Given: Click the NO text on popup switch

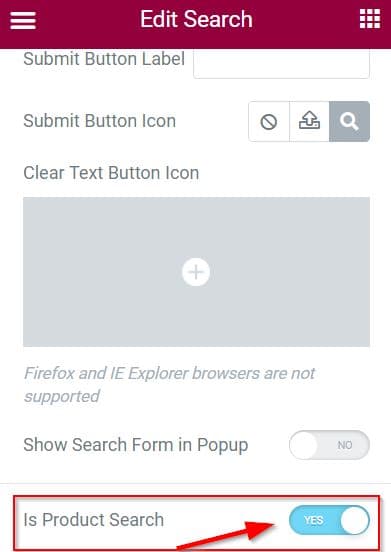Looking at the screenshot, I should [345, 445].
